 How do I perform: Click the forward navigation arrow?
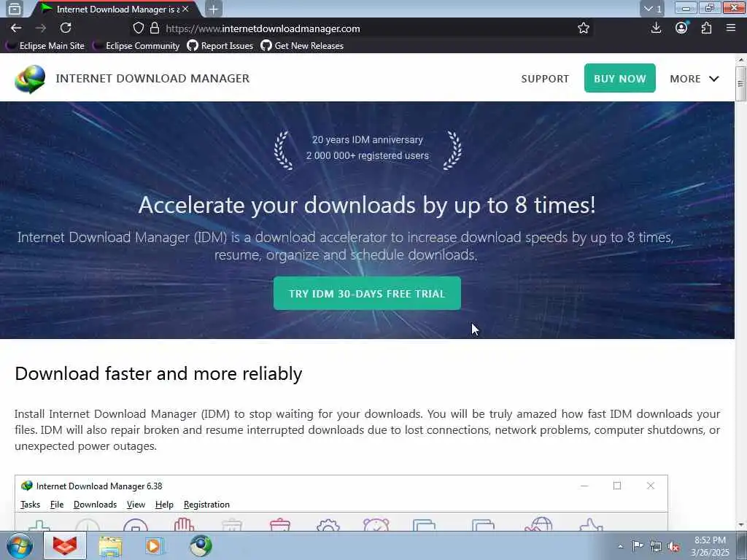coord(41,28)
